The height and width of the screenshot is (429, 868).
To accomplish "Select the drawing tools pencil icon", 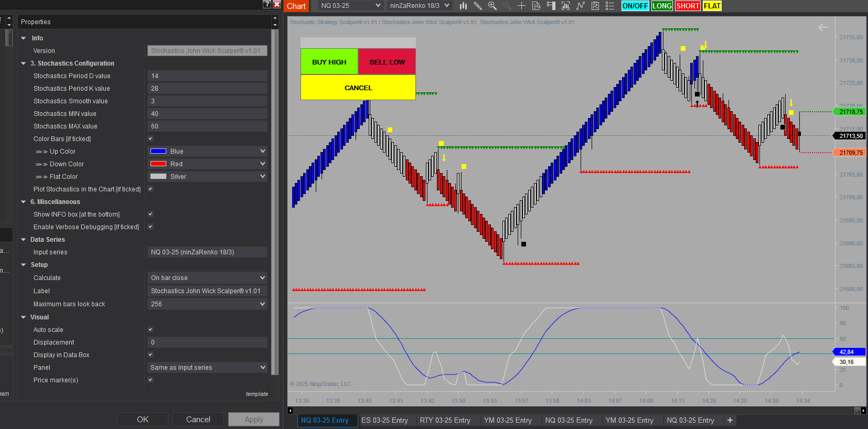I will click(x=478, y=6).
